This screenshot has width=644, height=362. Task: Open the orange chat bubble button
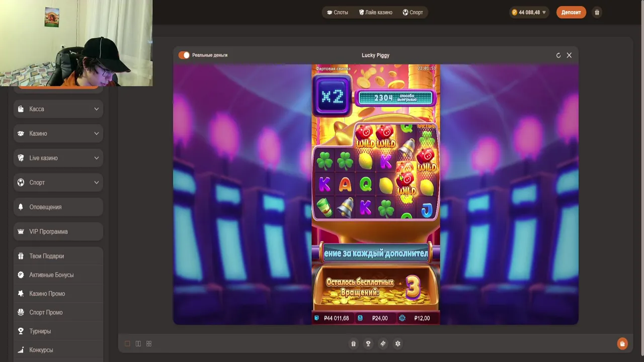pos(622,344)
